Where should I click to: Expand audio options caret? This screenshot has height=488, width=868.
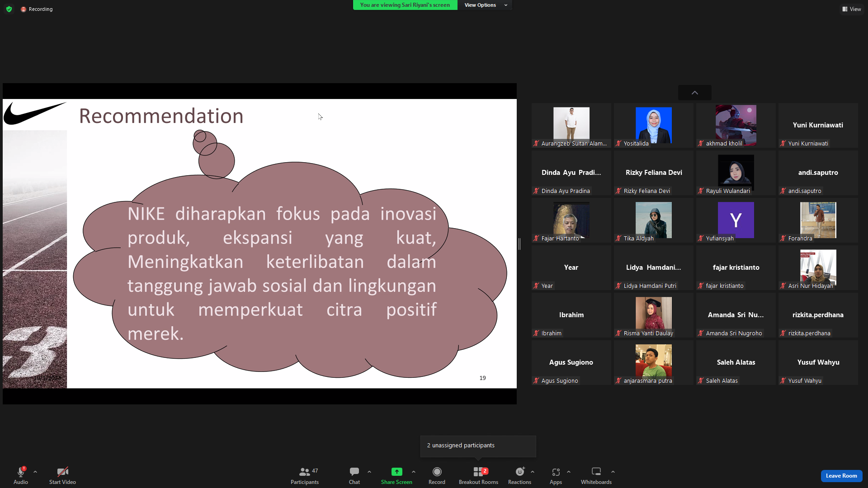[x=35, y=472]
